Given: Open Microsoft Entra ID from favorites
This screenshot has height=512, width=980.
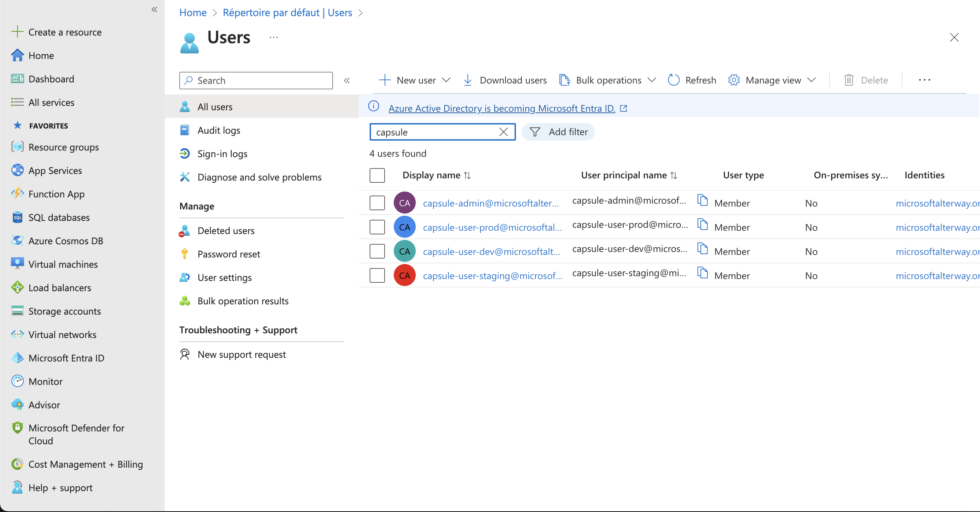Looking at the screenshot, I should [66, 358].
